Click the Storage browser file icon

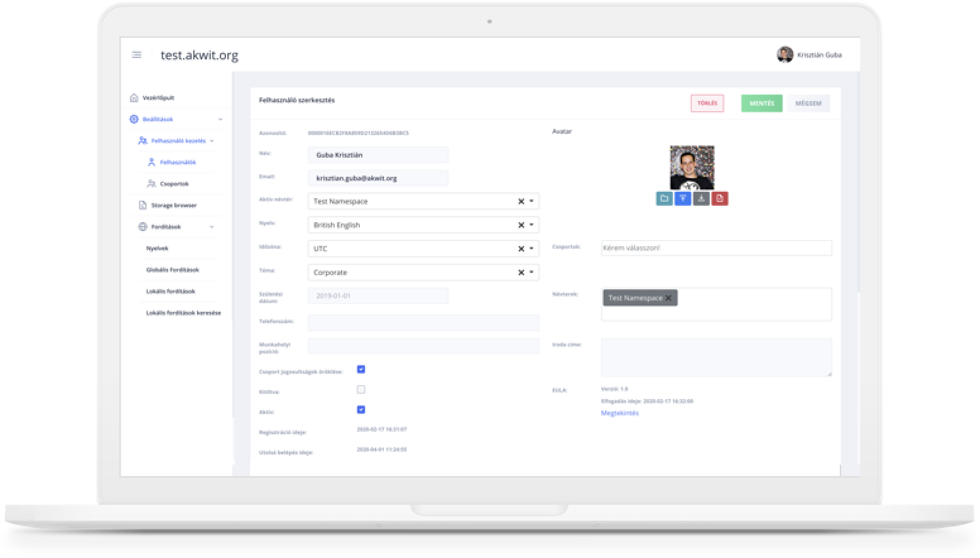[x=143, y=205]
